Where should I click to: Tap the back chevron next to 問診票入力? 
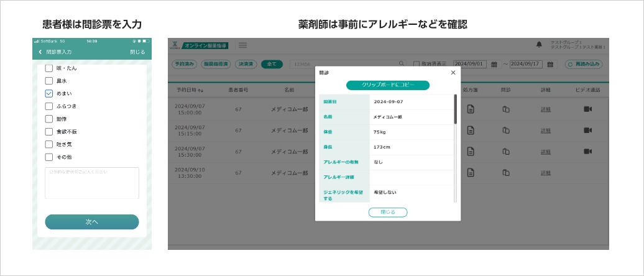point(40,52)
